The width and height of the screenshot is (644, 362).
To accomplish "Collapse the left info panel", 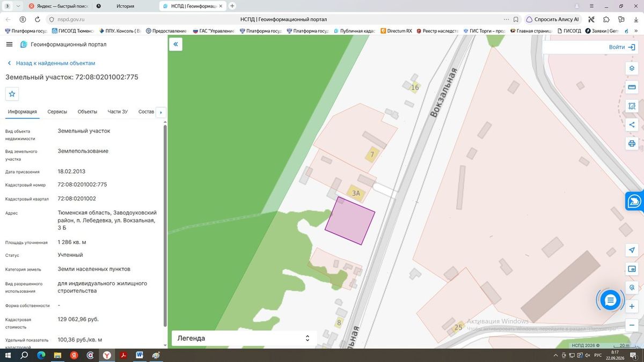I will coord(175,45).
